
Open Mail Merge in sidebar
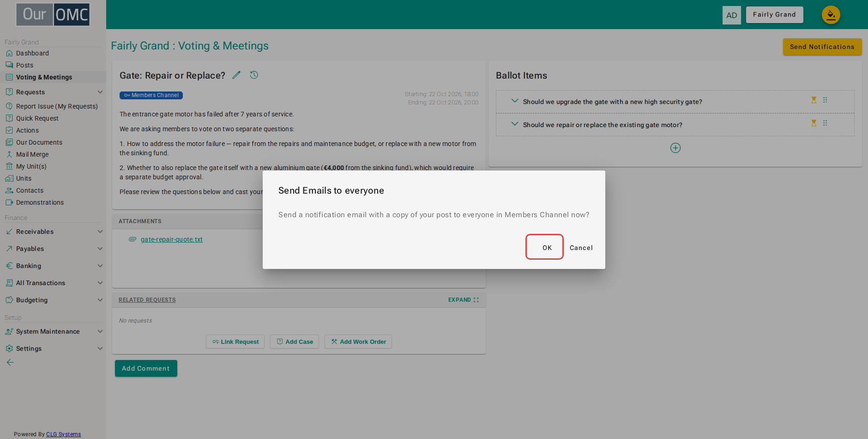pos(32,154)
